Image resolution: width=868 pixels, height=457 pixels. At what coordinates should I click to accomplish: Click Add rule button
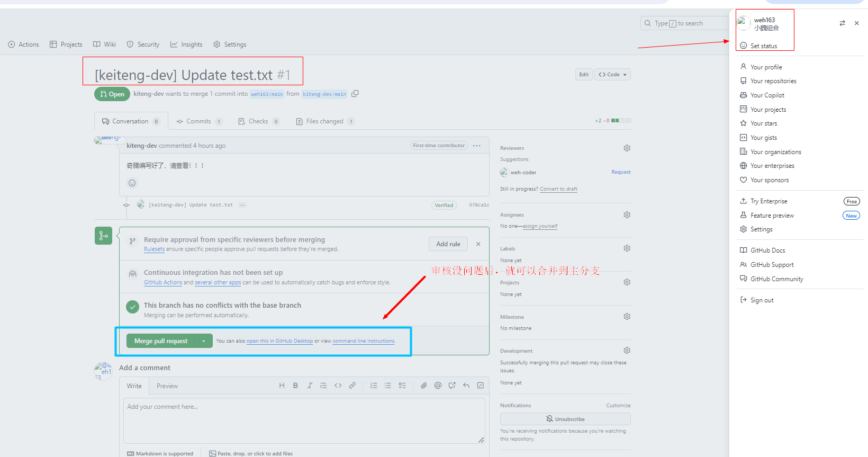pos(448,244)
